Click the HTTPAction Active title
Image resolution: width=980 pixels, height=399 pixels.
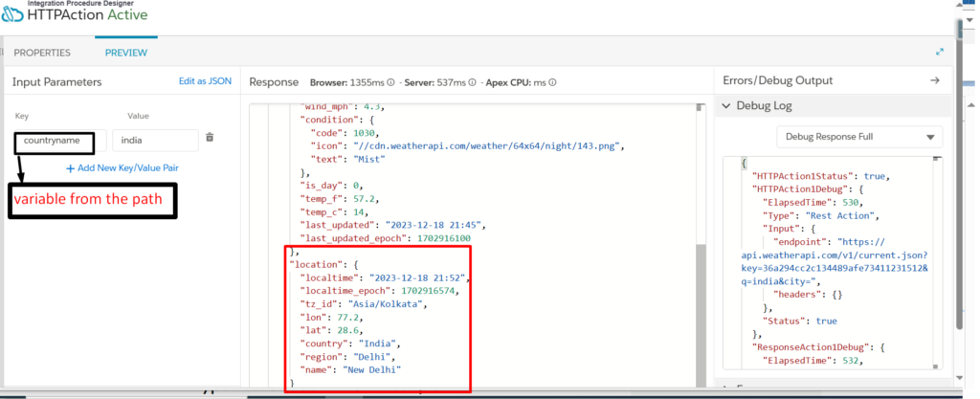(x=87, y=15)
